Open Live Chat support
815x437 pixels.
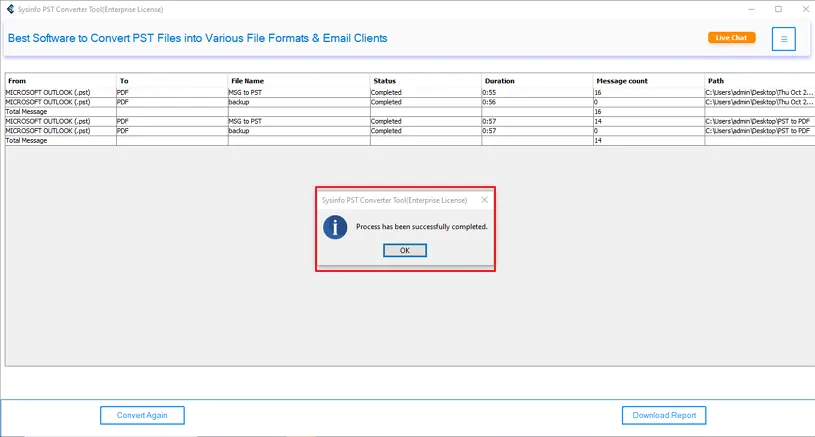click(x=731, y=37)
